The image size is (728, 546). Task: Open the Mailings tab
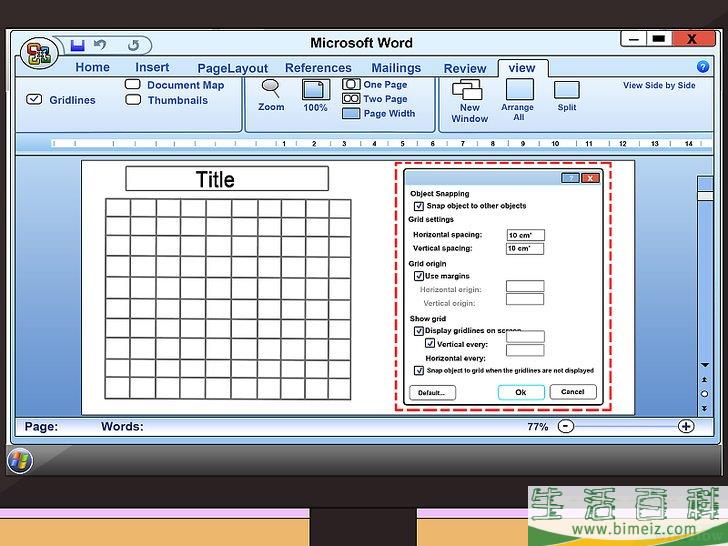396,68
